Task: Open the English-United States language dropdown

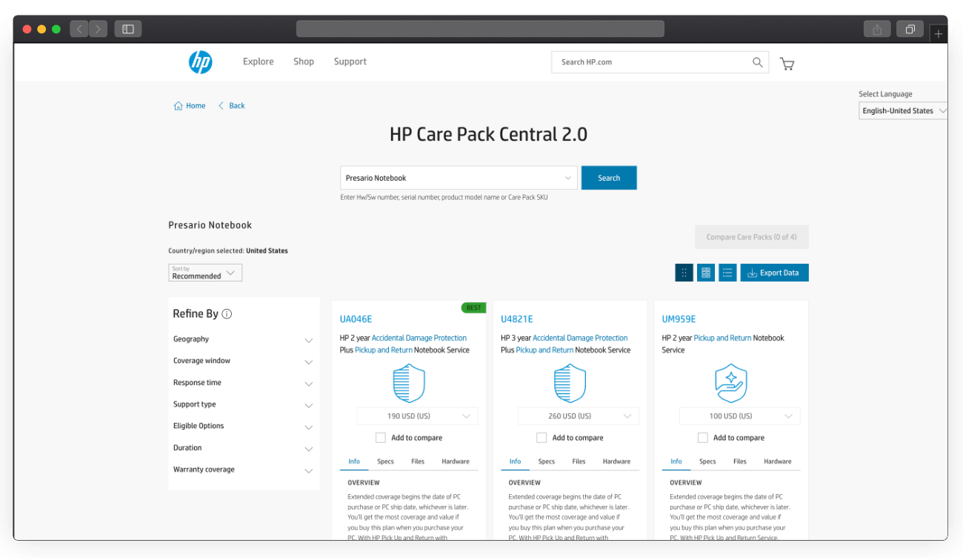Action: (x=903, y=110)
